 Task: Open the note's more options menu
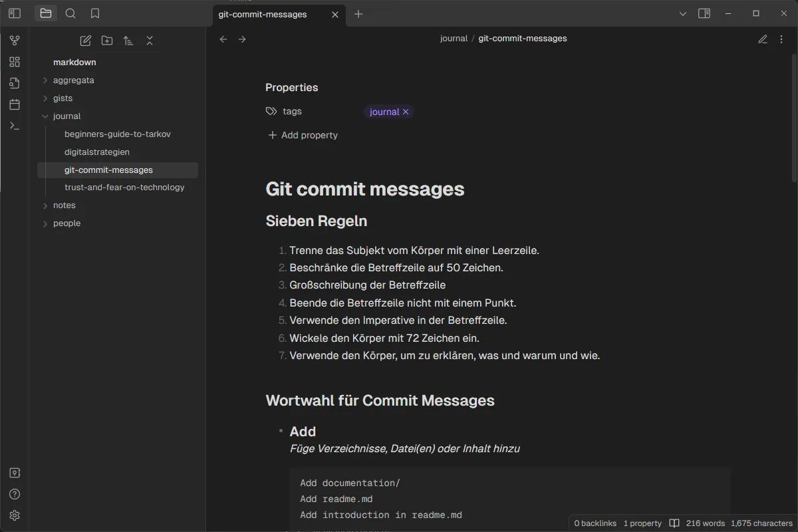pyautogui.click(x=781, y=39)
